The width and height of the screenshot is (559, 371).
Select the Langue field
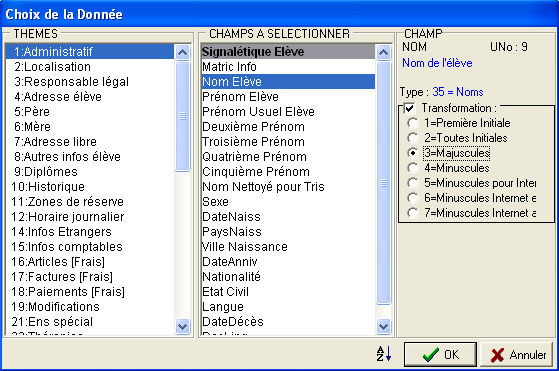[288, 306]
